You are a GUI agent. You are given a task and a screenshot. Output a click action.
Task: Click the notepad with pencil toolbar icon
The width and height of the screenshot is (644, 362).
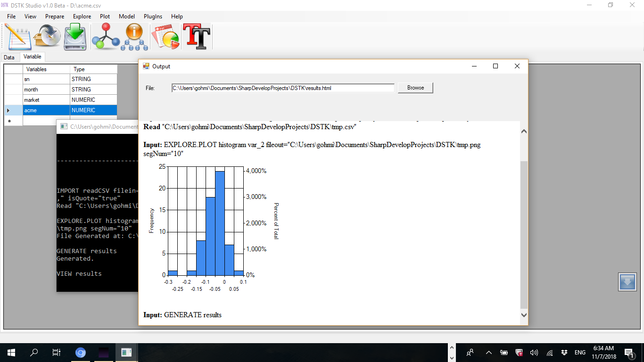pyautogui.click(x=18, y=37)
